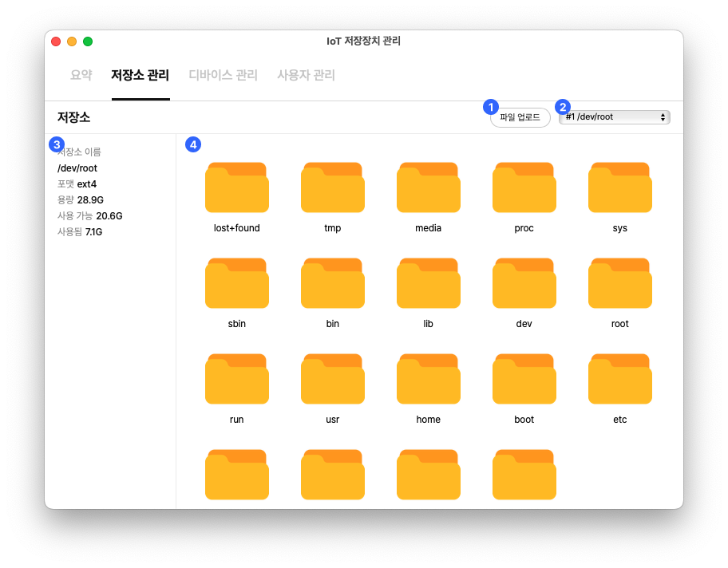The height and width of the screenshot is (568, 728).
Task: Open the run folder
Action: (x=237, y=379)
